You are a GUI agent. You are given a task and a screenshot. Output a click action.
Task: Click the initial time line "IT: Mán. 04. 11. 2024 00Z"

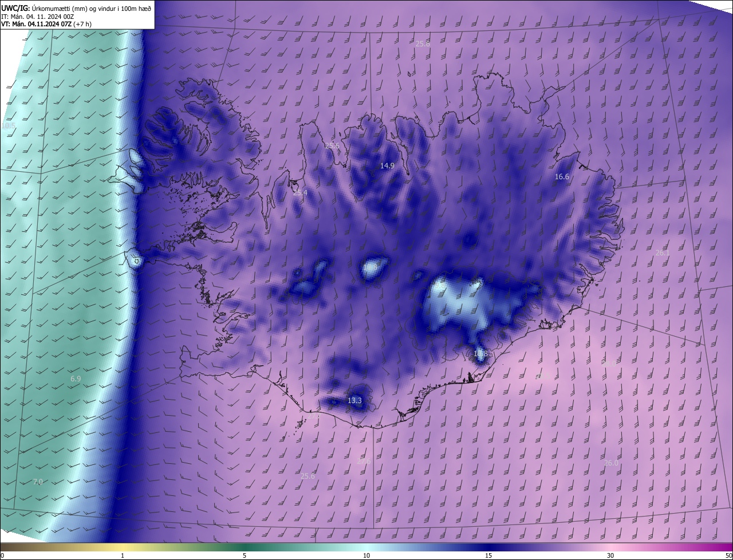[x=38, y=16]
